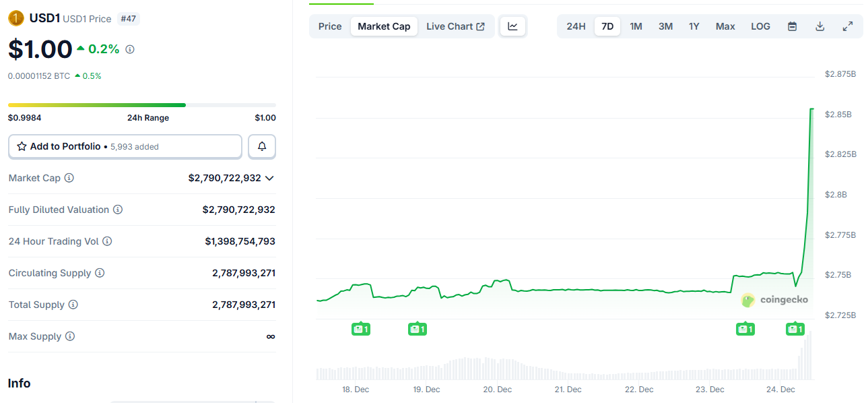Enable logarithmic scale with LOG
This screenshot has width=868, height=403.
[x=760, y=26]
